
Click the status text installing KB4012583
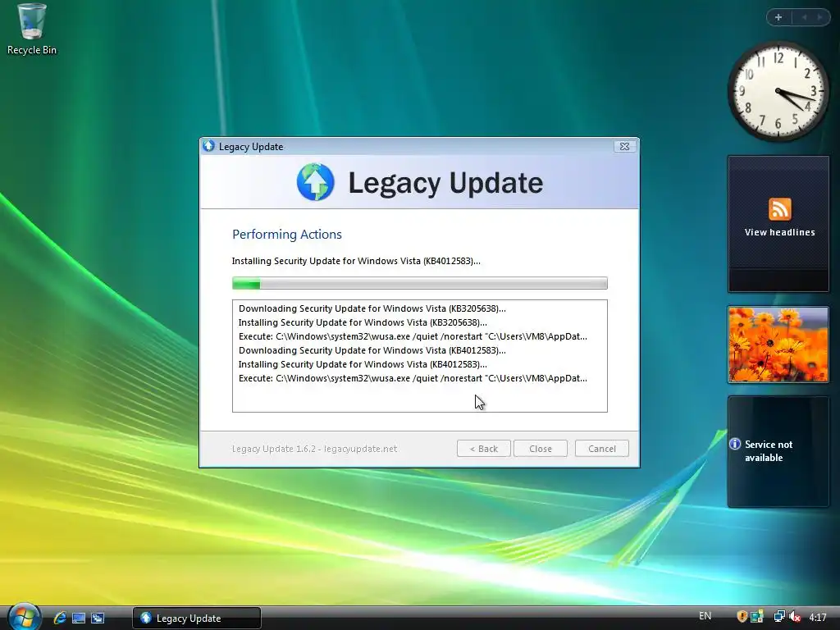click(x=356, y=261)
